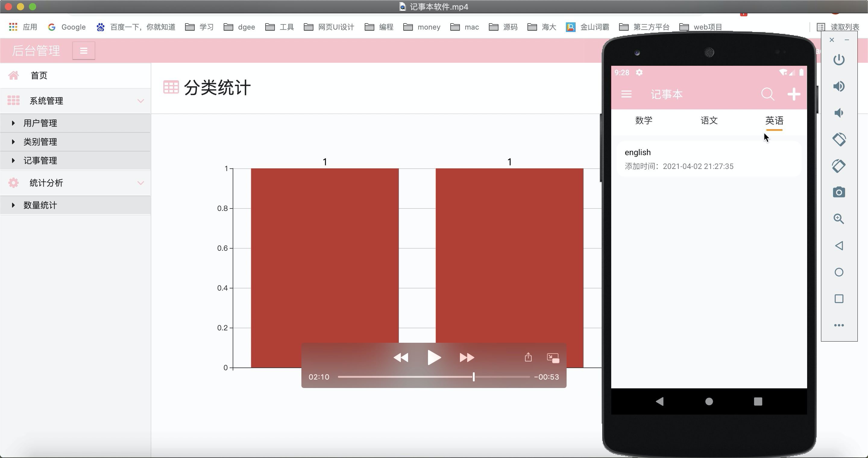
Task: Rotate emulator left icon
Action: click(839, 139)
